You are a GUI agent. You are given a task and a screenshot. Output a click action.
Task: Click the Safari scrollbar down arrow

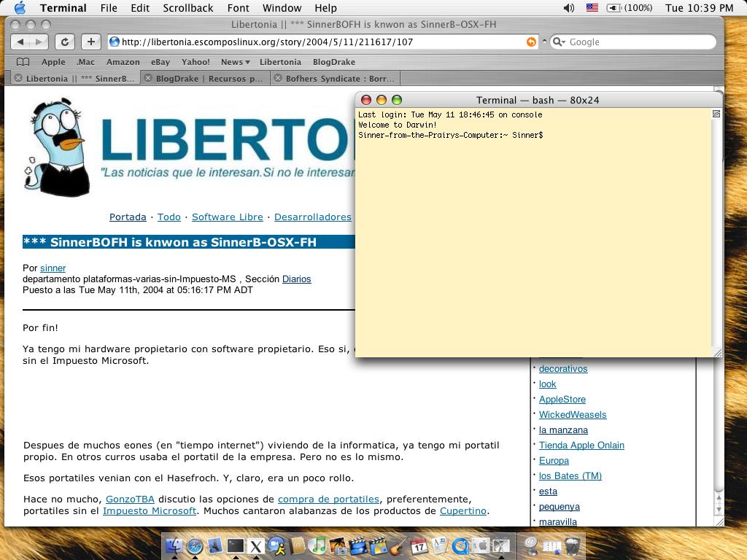719,509
